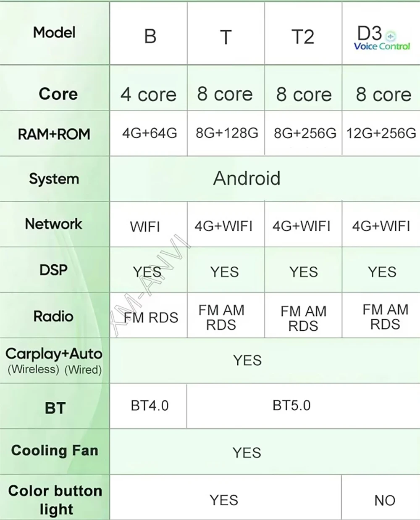Select the BT5.0 cell
The width and height of the screenshot is (420, 520).
coord(291,406)
